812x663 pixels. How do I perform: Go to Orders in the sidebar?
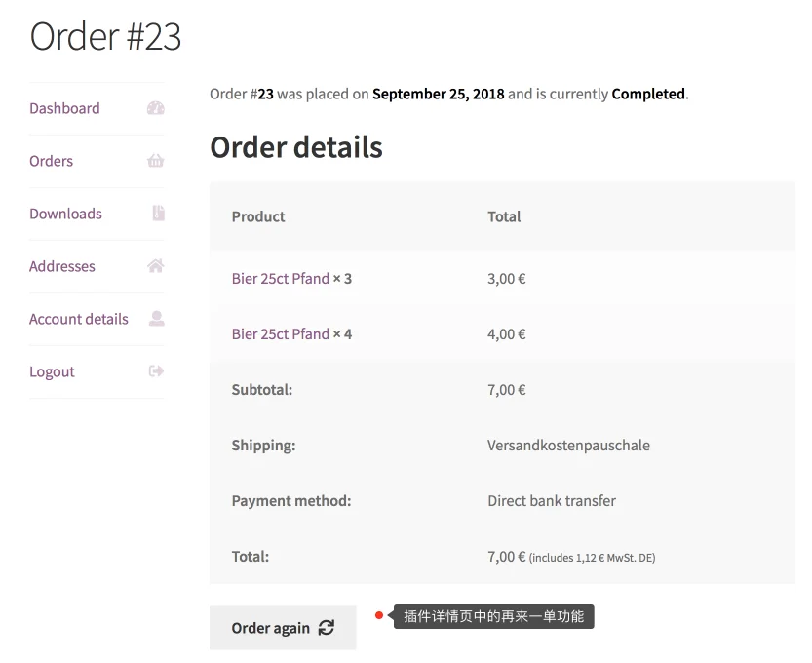point(51,161)
